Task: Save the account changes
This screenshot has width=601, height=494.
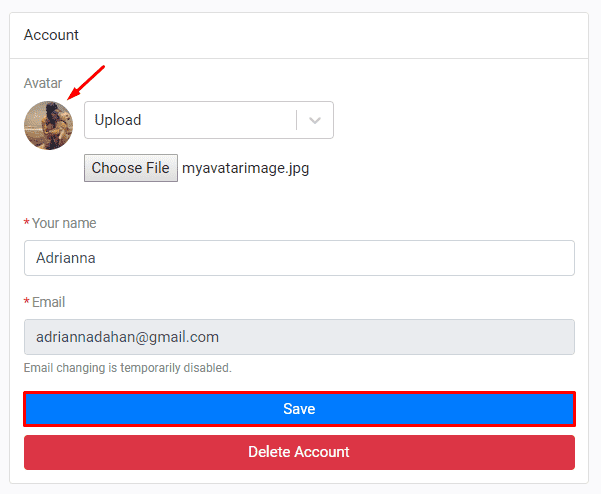Action: (x=299, y=409)
